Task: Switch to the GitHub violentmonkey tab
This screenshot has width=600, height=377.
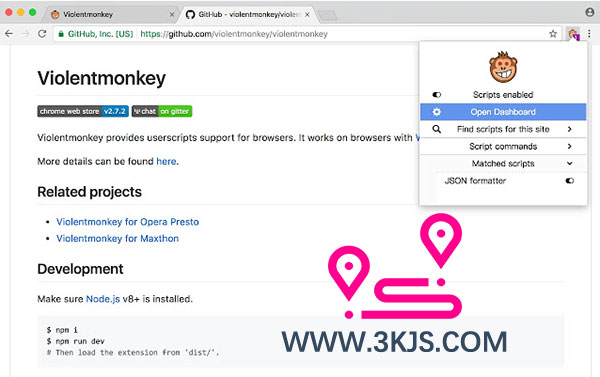Action: (248, 15)
